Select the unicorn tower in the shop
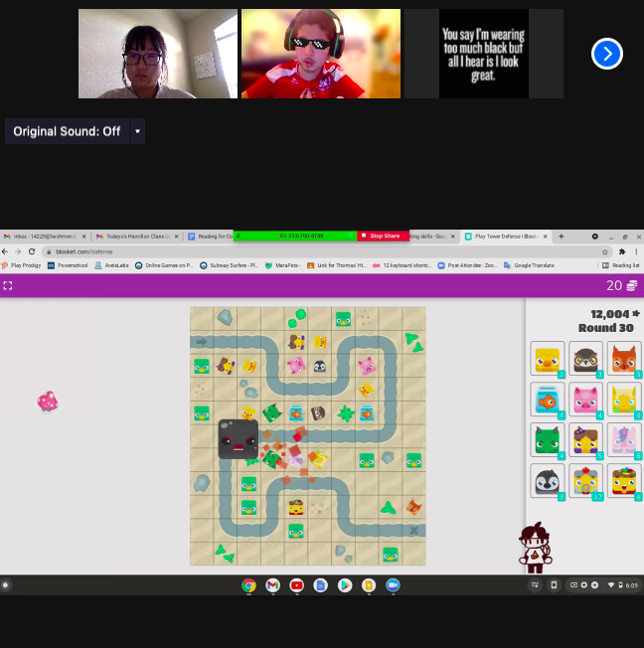 coord(624,439)
